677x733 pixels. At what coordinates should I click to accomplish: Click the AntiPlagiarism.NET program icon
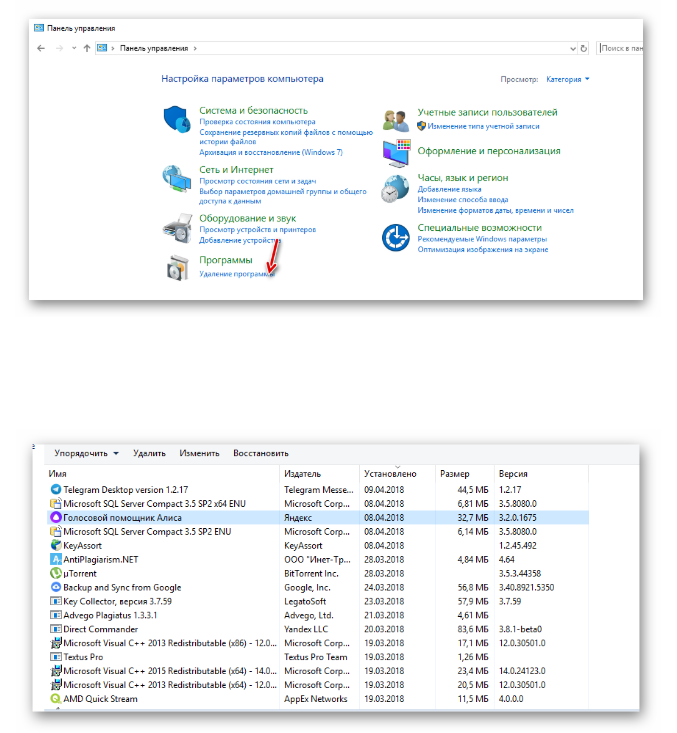(x=56, y=559)
